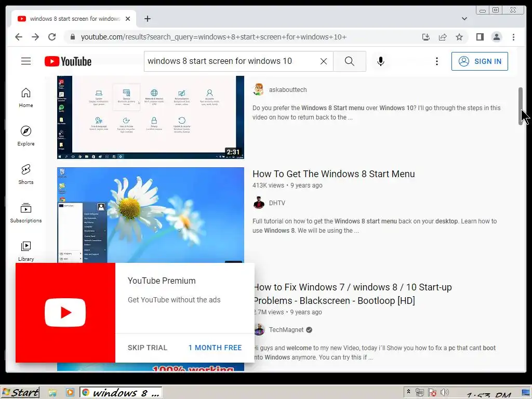
Task: Show hidden tray icons with the arrow
Action: 408,392
